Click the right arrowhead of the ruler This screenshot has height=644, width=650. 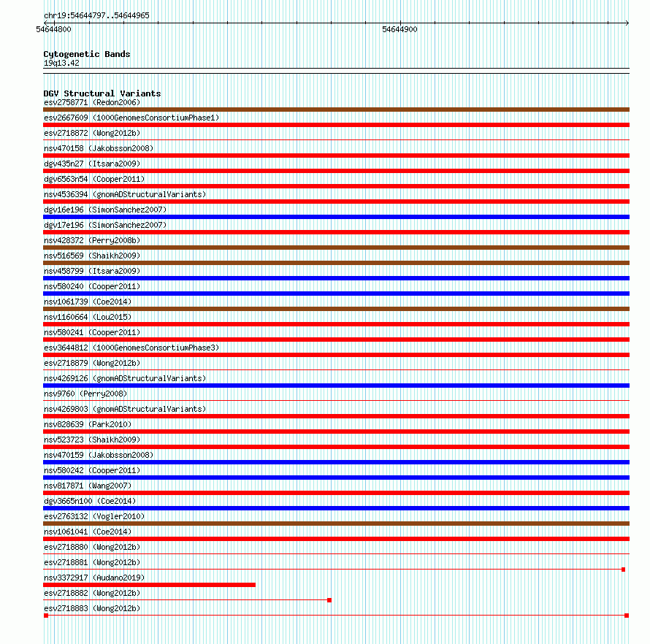(x=627, y=23)
